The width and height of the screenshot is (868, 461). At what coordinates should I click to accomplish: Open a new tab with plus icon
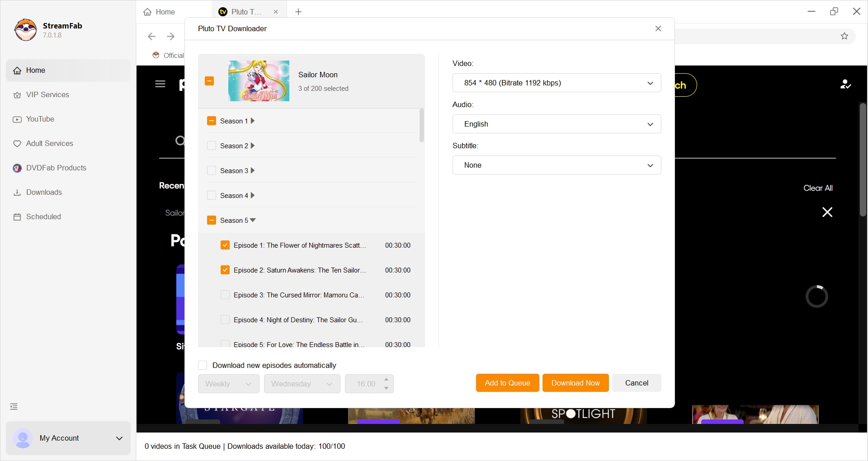click(x=298, y=12)
